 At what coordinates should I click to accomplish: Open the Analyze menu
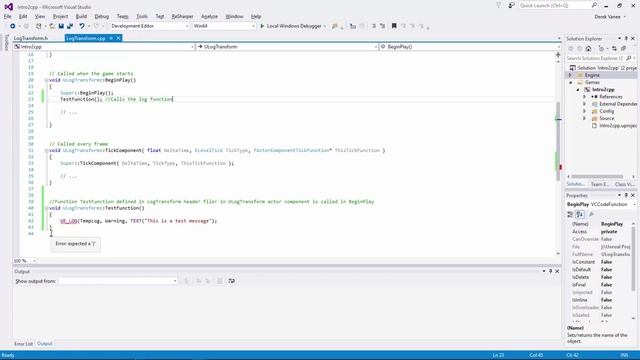tap(209, 16)
